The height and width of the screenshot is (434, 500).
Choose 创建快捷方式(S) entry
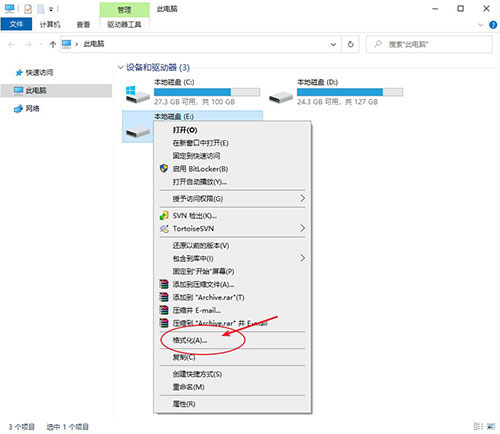coord(233,374)
